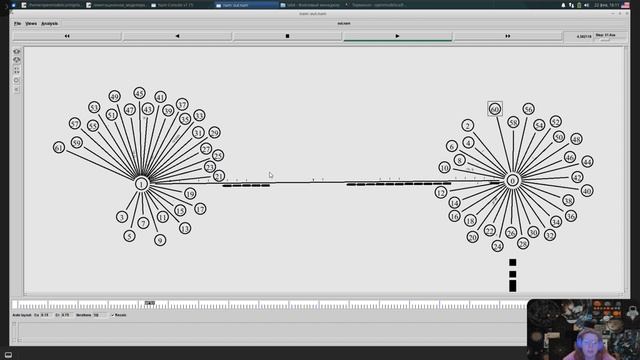Select node 56
The width and height of the screenshot is (640, 360).
[x=529, y=109]
